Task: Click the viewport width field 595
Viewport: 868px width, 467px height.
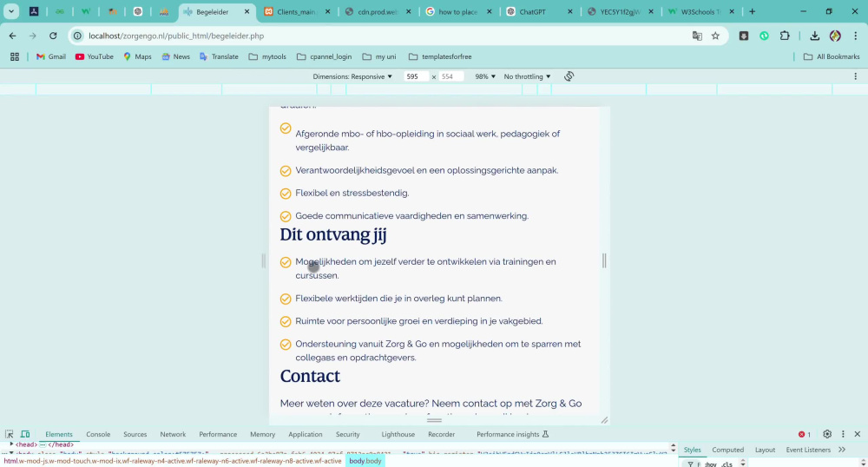Action: (415, 76)
